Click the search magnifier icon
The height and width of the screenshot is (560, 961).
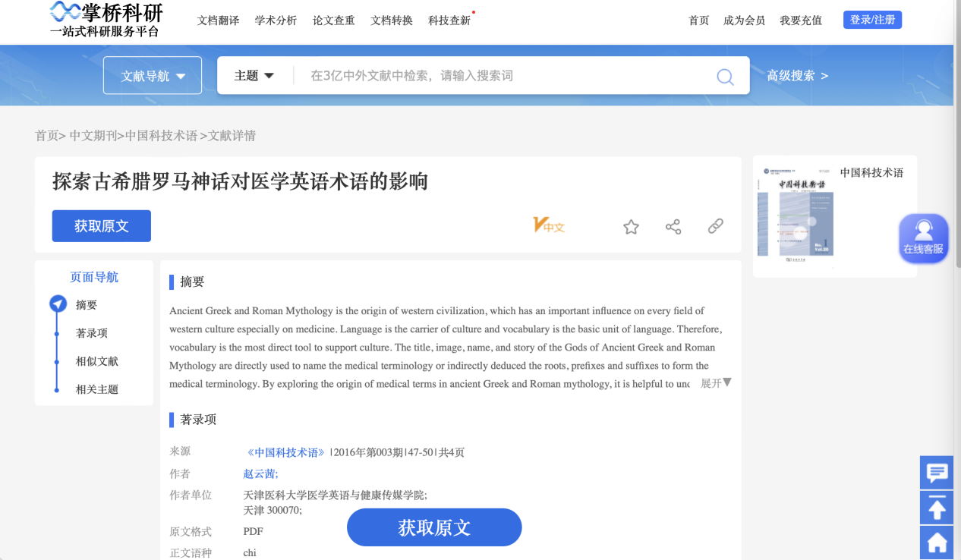pyautogui.click(x=725, y=77)
